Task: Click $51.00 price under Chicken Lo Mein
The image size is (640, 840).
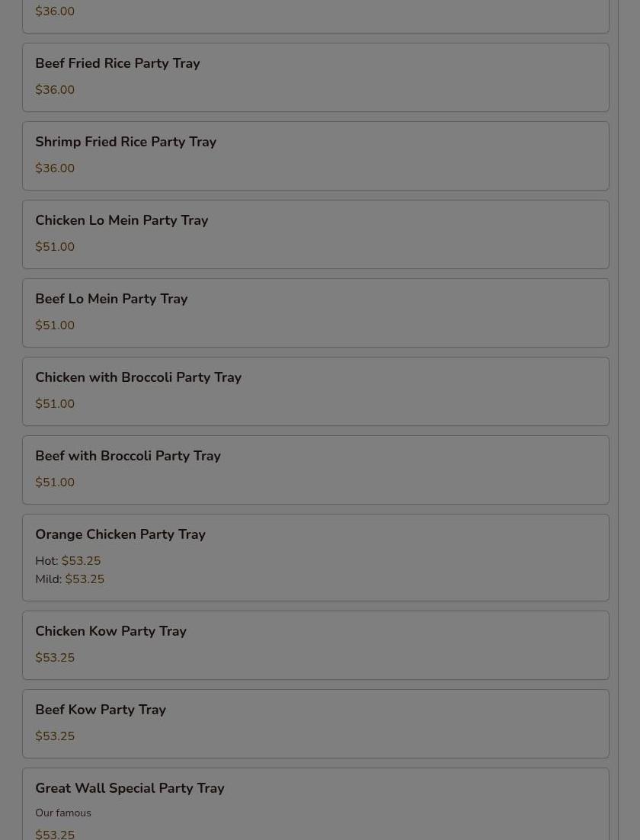Action: click(x=55, y=246)
